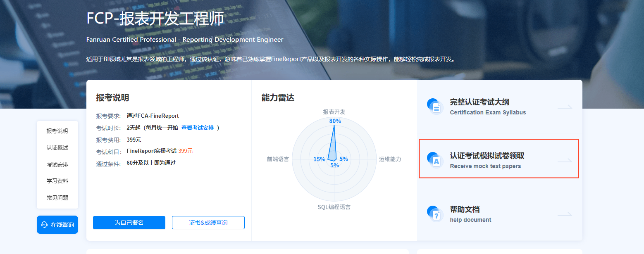
Task: Click the SQL编程语言 radar axis label
Action: click(x=334, y=207)
